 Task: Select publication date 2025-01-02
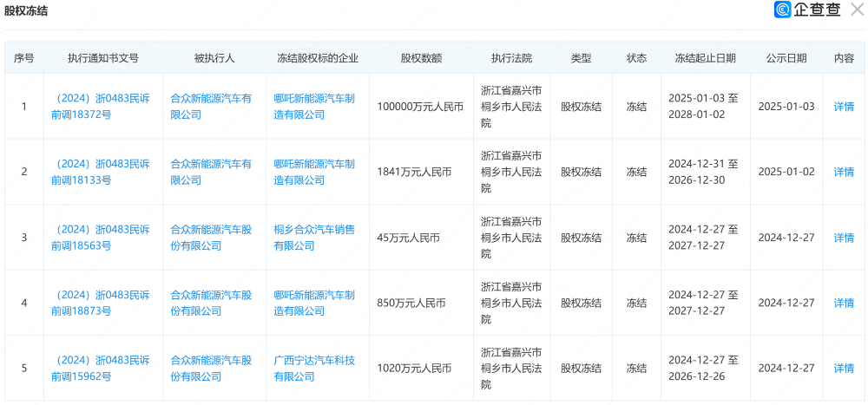click(x=786, y=172)
